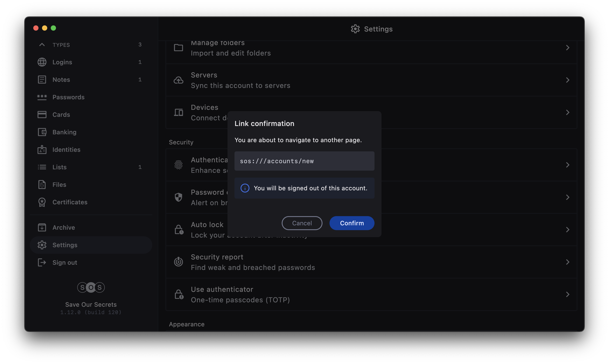Select Cards in the sidebar
The image size is (609, 364).
pyautogui.click(x=91, y=115)
